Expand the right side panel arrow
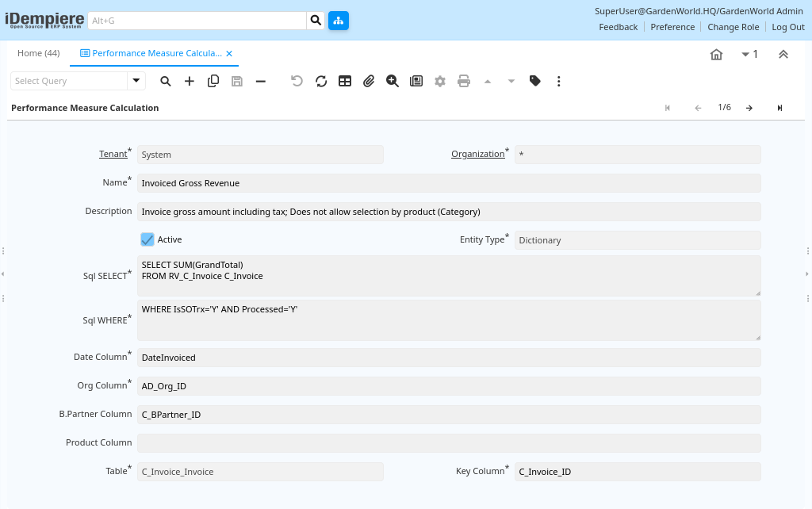This screenshot has width=812, height=509. coord(806,274)
